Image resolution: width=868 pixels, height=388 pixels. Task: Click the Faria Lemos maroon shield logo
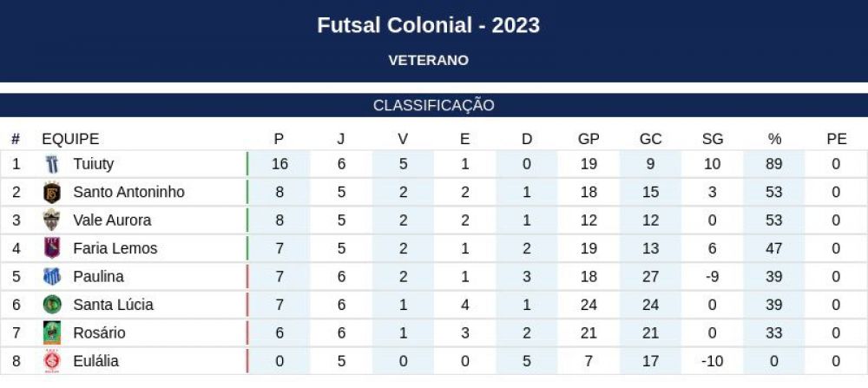click(52, 248)
